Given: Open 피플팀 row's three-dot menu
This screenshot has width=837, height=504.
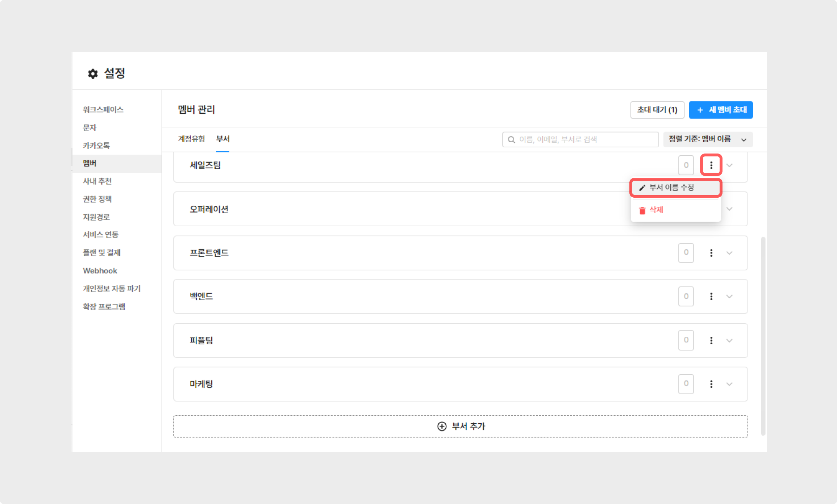Looking at the screenshot, I should pyautogui.click(x=711, y=340).
